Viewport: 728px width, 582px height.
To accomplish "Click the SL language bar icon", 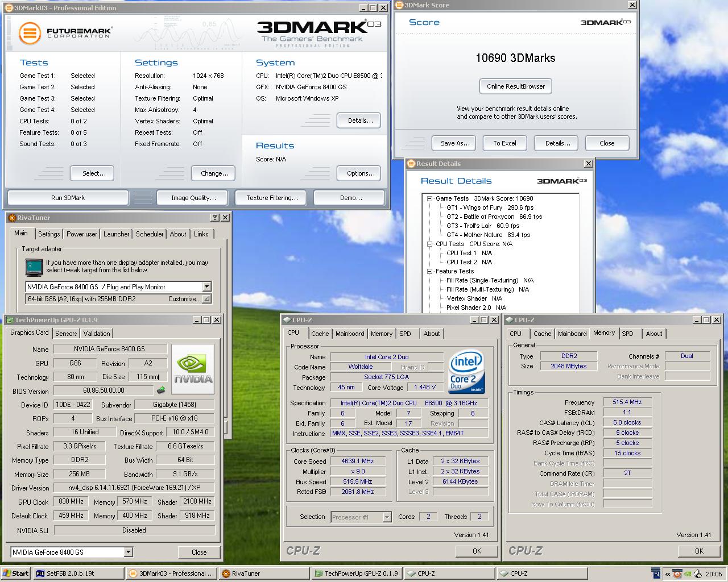I will [x=657, y=574].
